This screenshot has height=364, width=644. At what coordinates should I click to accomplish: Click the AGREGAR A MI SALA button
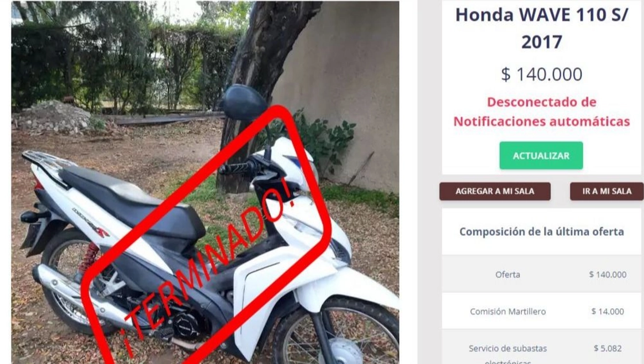click(495, 191)
